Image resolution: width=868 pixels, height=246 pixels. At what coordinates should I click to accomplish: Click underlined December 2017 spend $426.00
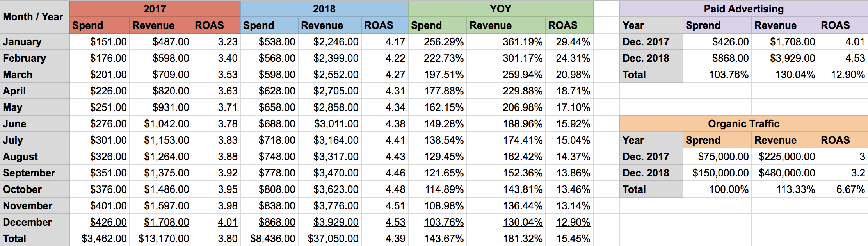(x=108, y=222)
